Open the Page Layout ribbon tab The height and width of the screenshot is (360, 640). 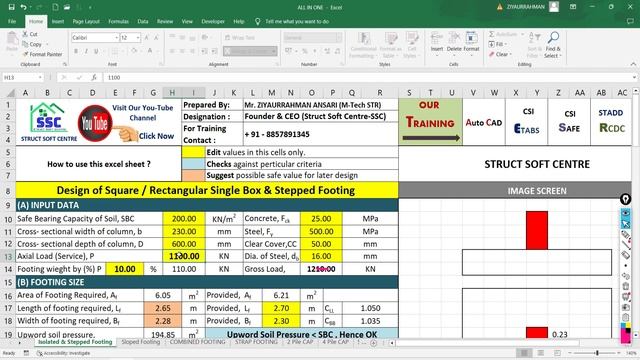pos(86,21)
